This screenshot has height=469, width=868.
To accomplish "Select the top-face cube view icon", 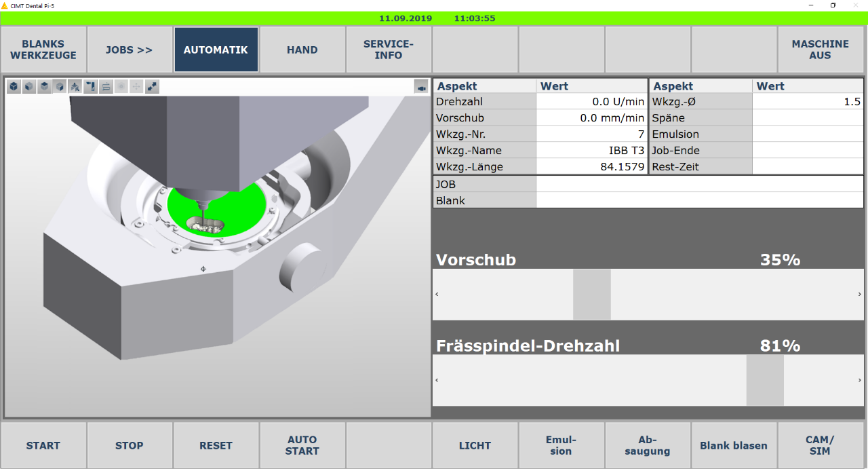I will coord(44,87).
